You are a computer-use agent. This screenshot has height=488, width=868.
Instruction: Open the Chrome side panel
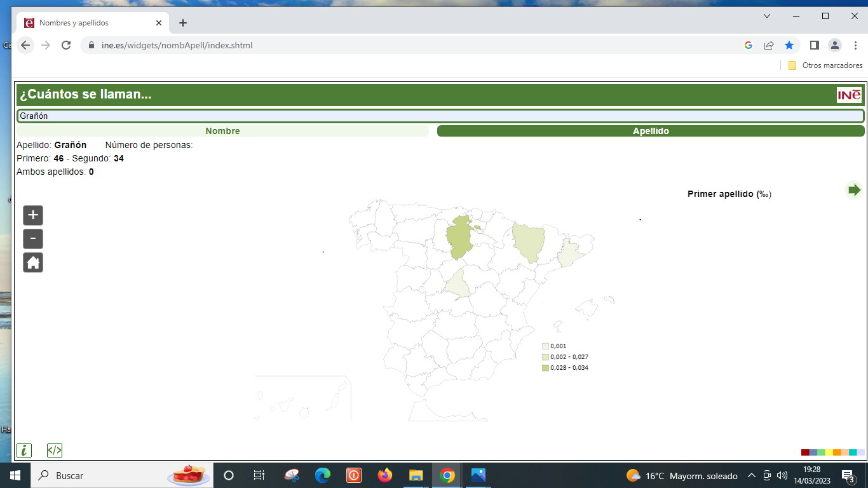(x=814, y=45)
